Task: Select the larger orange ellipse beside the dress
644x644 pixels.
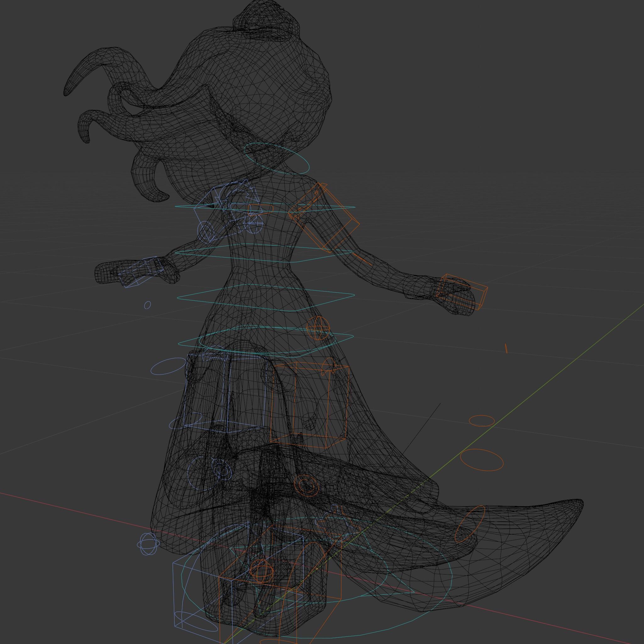Action: click(482, 460)
